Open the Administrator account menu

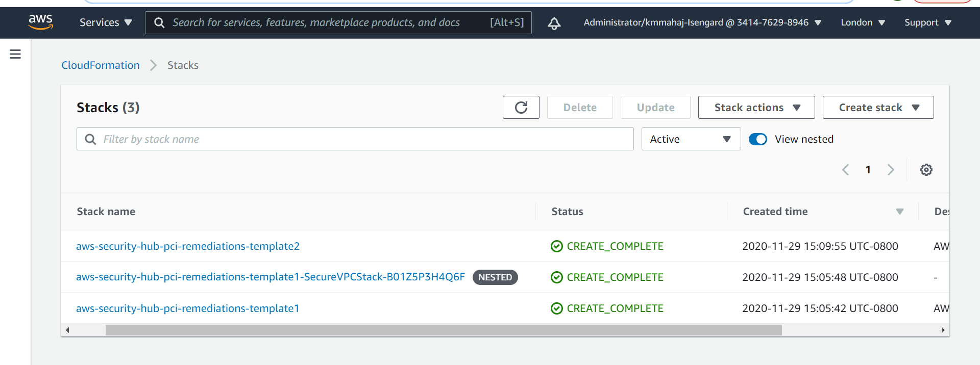(702, 22)
